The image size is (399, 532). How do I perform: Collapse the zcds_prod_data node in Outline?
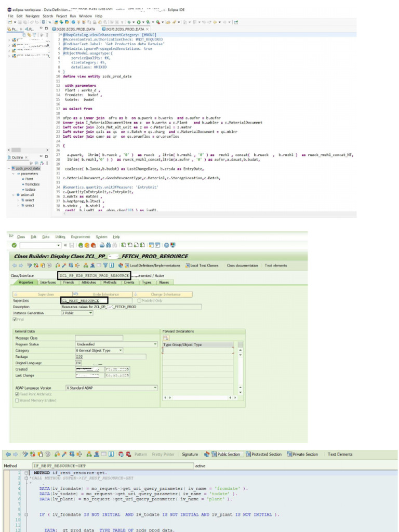(9, 168)
